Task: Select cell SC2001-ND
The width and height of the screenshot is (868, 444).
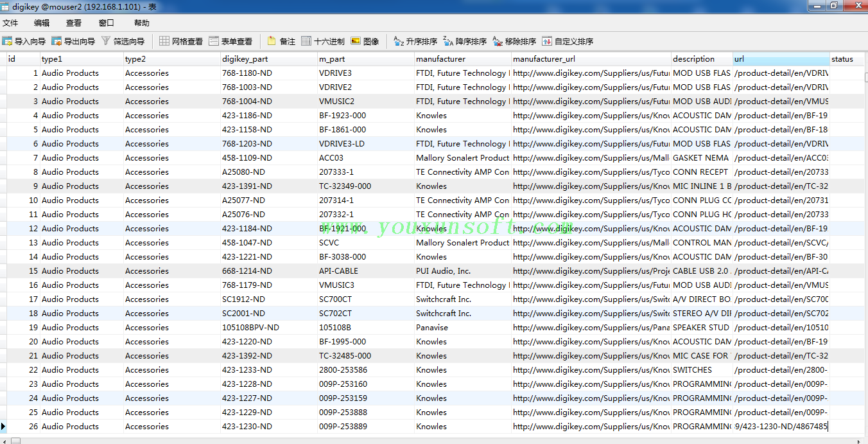Action: pos(269,313)
